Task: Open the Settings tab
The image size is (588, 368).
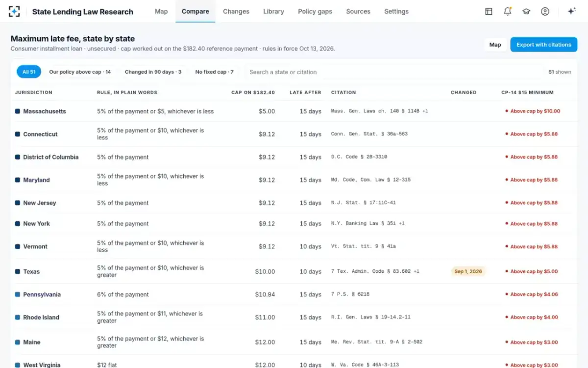Action: click(x=396, y=11)
